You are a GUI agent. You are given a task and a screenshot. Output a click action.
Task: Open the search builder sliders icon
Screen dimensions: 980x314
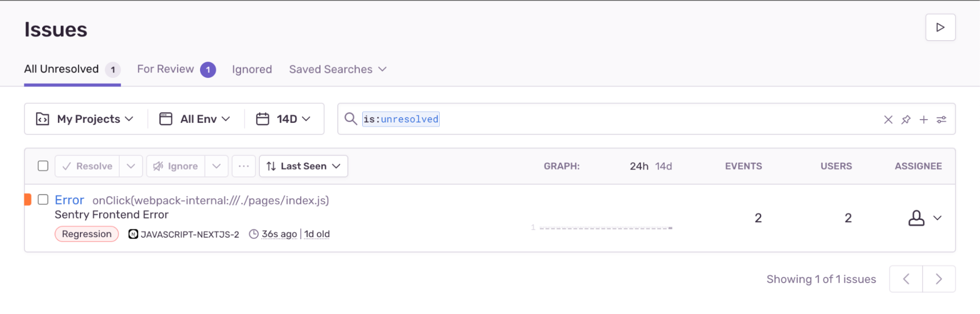941,120
